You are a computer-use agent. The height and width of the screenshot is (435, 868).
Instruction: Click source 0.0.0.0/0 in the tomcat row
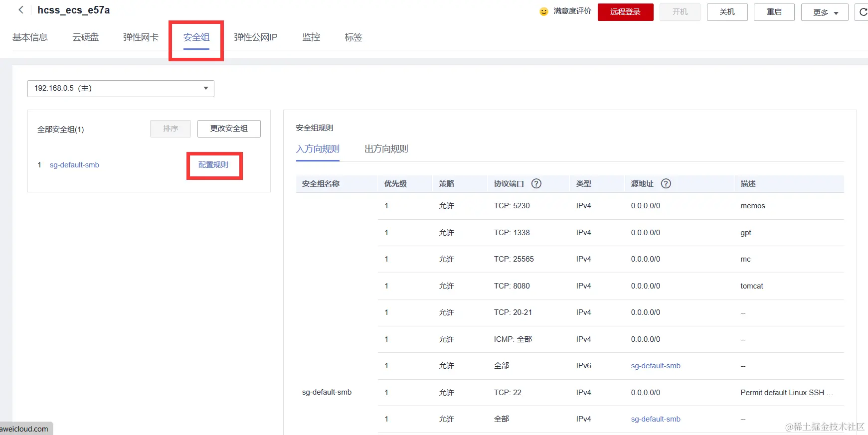(646, 286)
